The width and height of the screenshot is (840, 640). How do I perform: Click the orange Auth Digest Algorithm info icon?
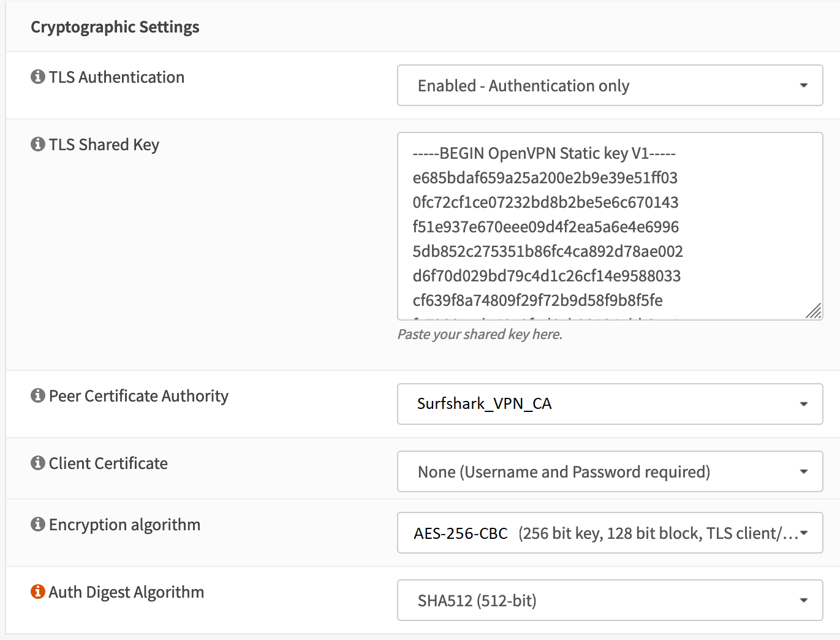pyautogui.click(x=38, y=592)
